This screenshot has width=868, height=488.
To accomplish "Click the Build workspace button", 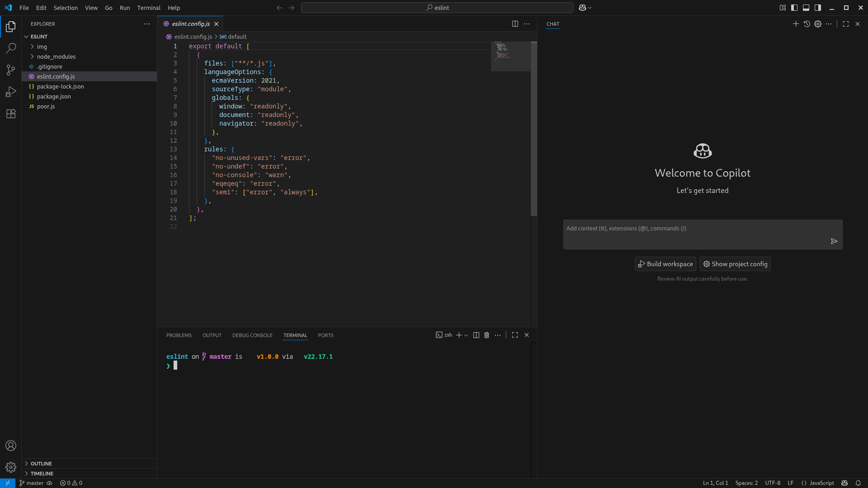I will pos(665,263).
